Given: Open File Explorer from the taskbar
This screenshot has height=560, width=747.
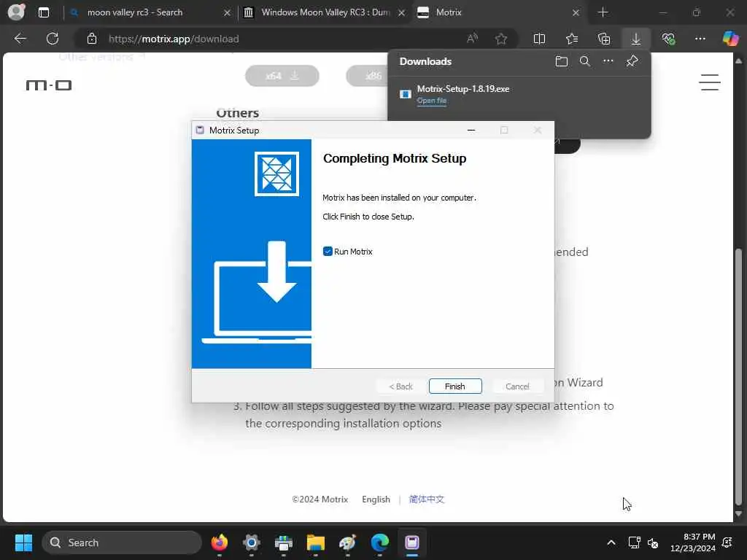Looking at the screenshot, I should (315, 542).
